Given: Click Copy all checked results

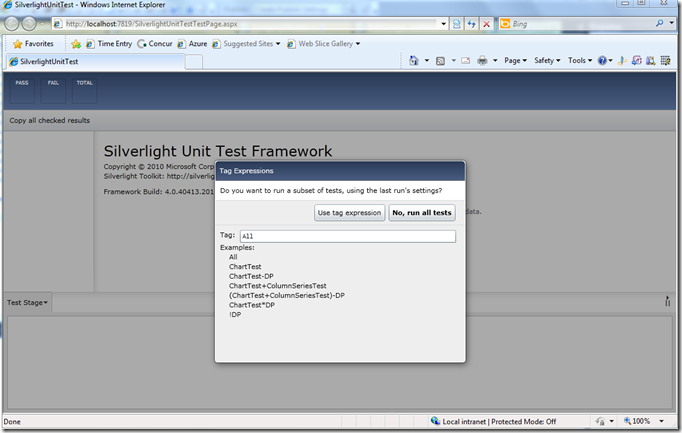Looking at the screenshot, I should 50,120.
